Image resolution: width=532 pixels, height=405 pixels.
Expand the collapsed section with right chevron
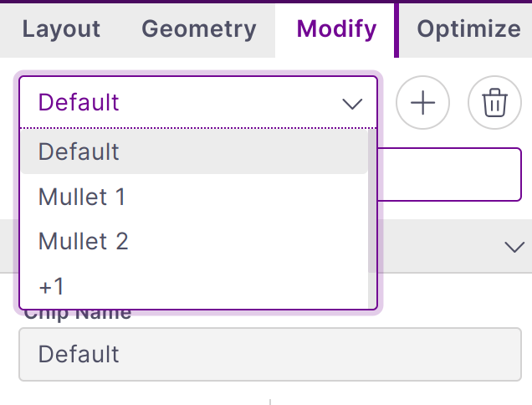pos(513,246)
